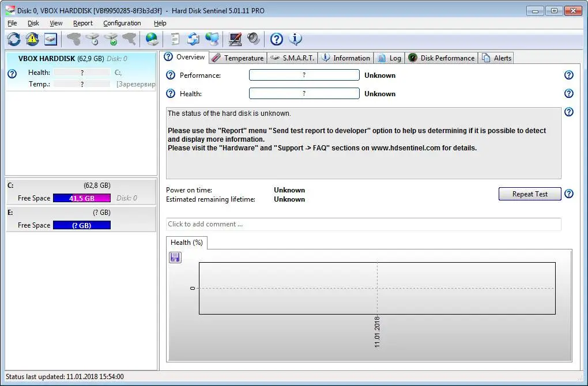Image resolution: width=588 pixels, height=386 pixels.
Task: Click the text report document icon
Action: coord(175,39)
